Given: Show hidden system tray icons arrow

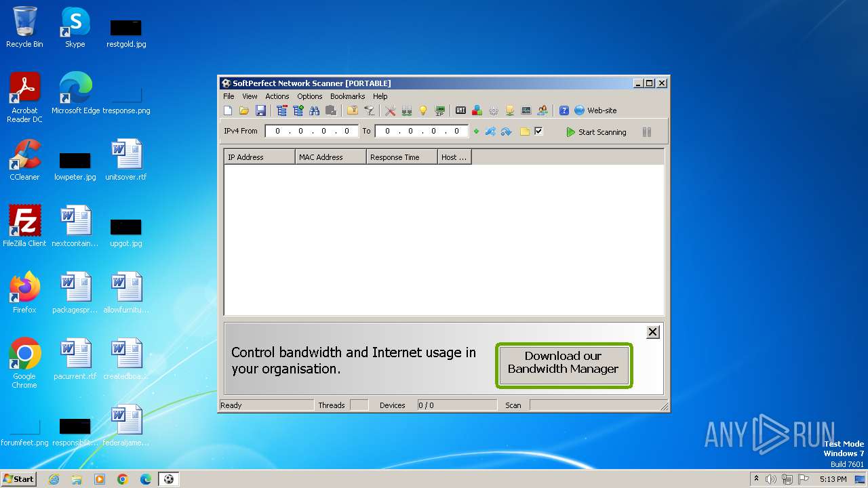Looking at the screenshot, I should [756, 479].
